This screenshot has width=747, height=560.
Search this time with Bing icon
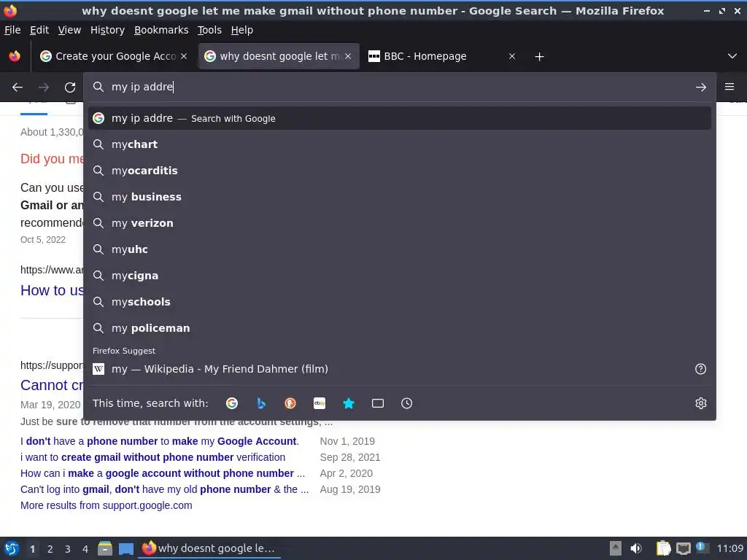click(x=261, y=403)
